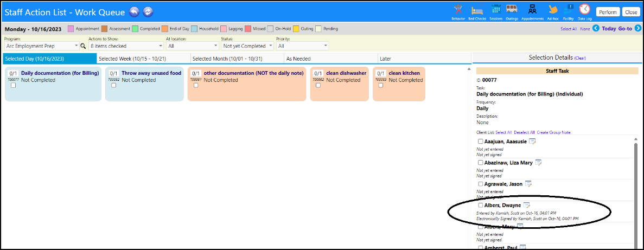Select Daily documentation (for Billing) card title
The height and width of the screenshot is (250, 644).
point(60,73)
